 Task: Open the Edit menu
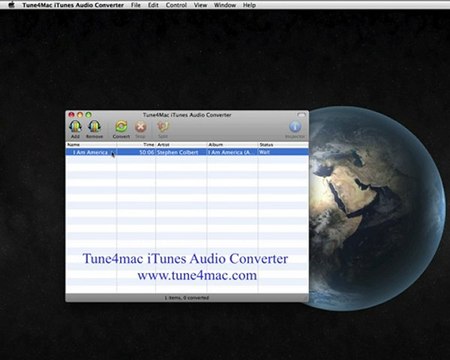tap(153, 5)
